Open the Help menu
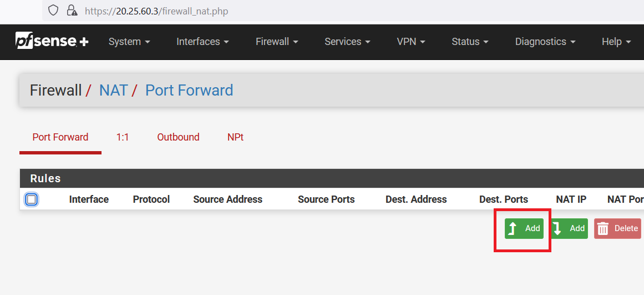The height and width of the screenshot is (295, 644). 616,42
